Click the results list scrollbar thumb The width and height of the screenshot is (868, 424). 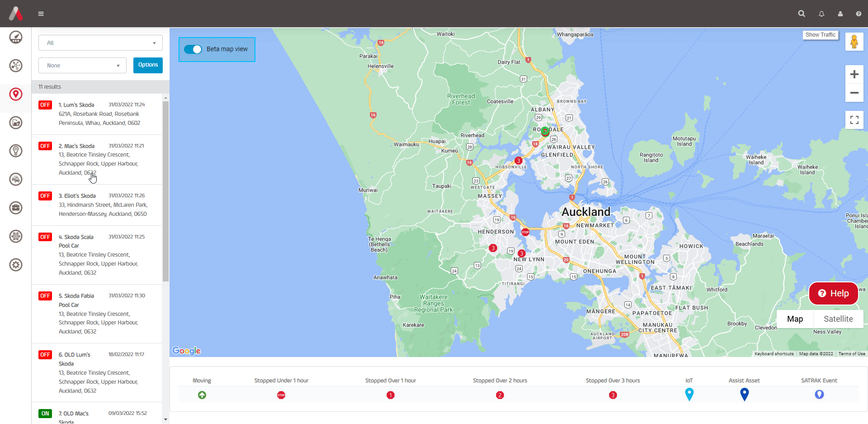165,191
